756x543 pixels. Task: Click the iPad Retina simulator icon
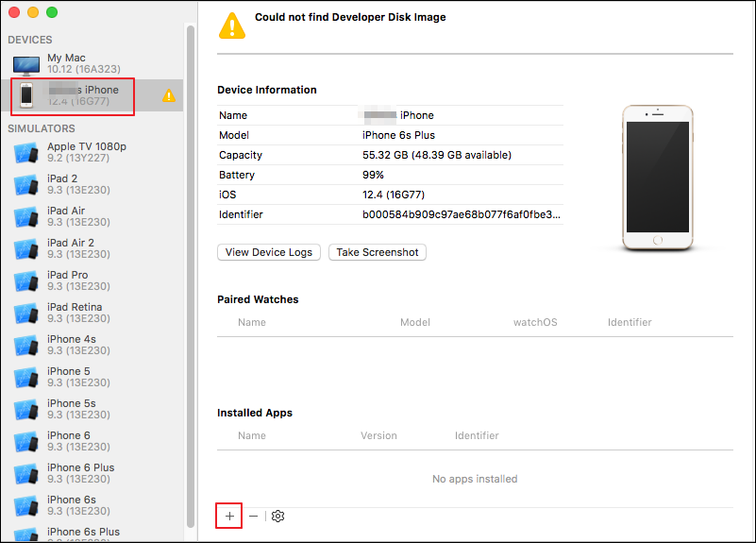click(26, 313)
